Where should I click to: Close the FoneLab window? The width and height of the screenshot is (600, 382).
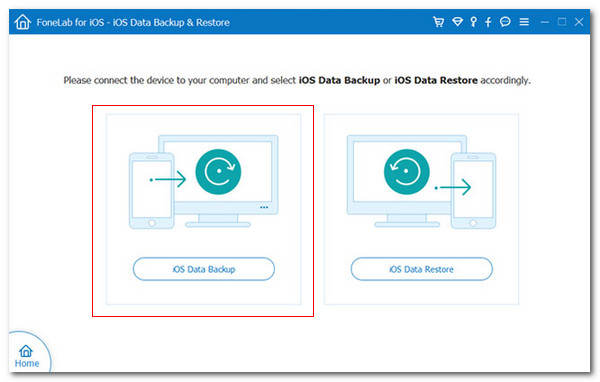click(x=579, y=22)
